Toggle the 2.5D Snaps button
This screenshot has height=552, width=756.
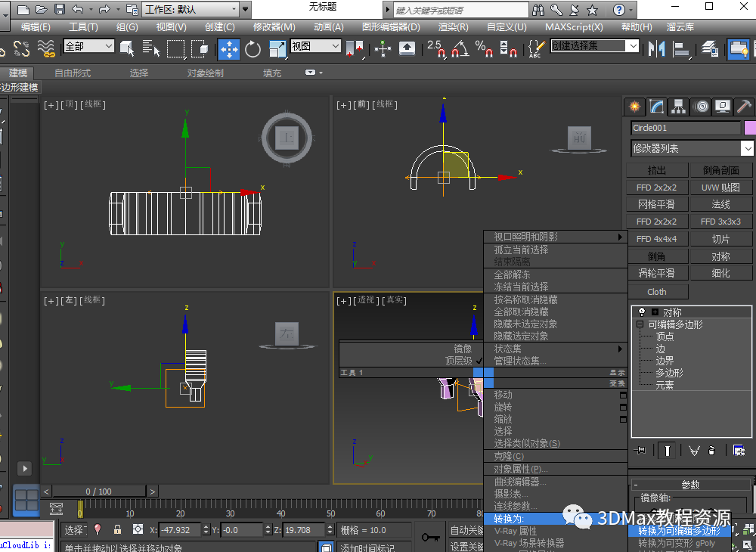pyautogui.click(x=436, y=48)
